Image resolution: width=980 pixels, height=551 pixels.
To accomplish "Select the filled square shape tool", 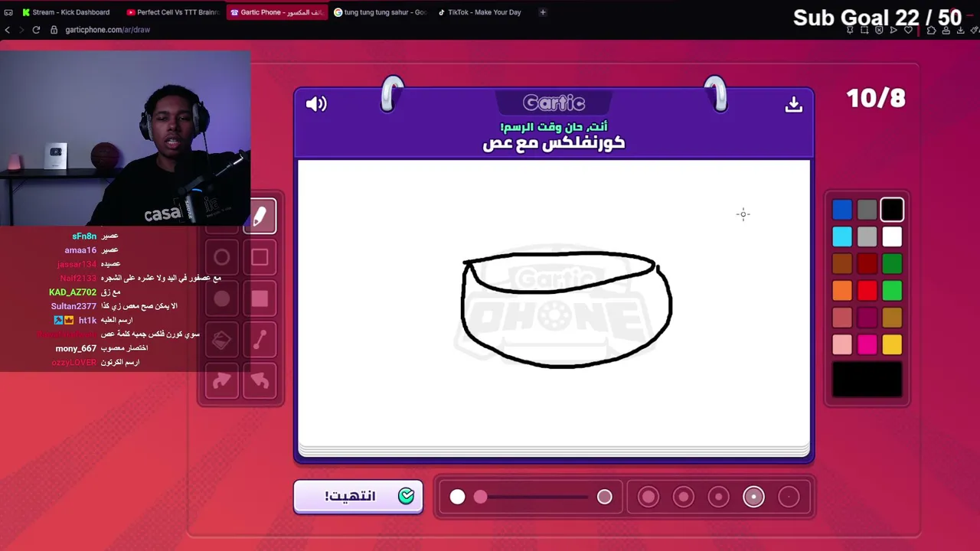I will pos(260,299).
